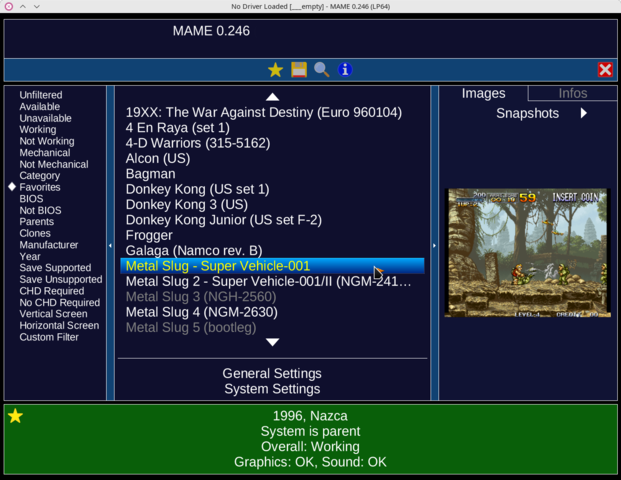Select the No CHD Required filter

tap(60, 302)
